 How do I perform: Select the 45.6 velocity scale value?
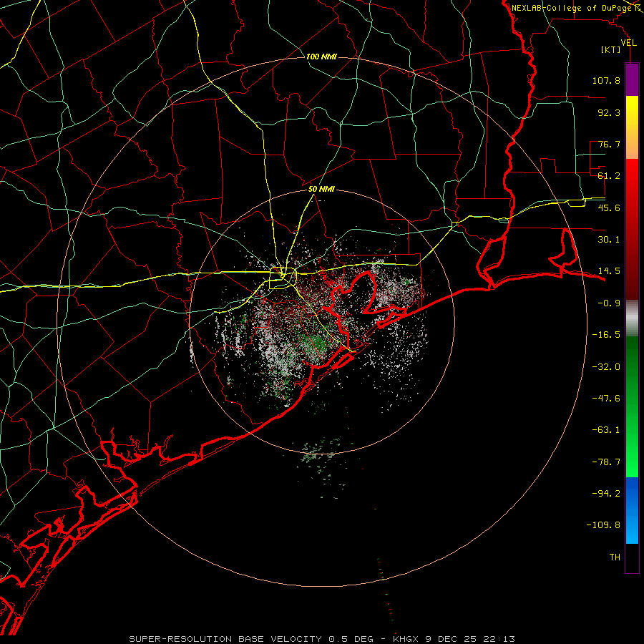pos(609,208)
